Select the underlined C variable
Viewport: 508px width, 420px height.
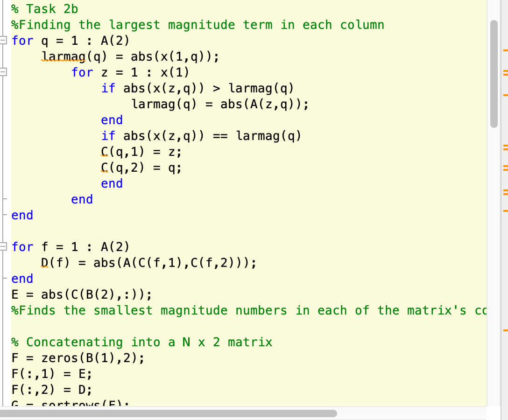104,152
